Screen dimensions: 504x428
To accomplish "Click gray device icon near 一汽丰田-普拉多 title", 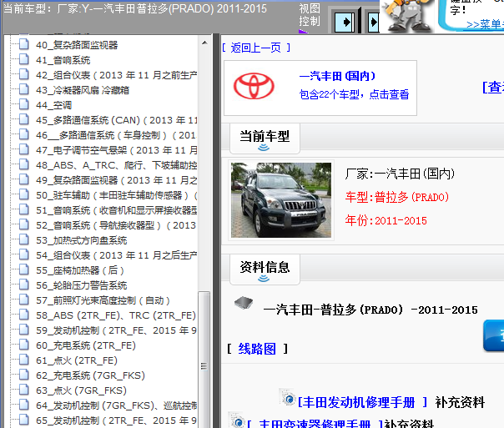I will (x=244, y=303).
